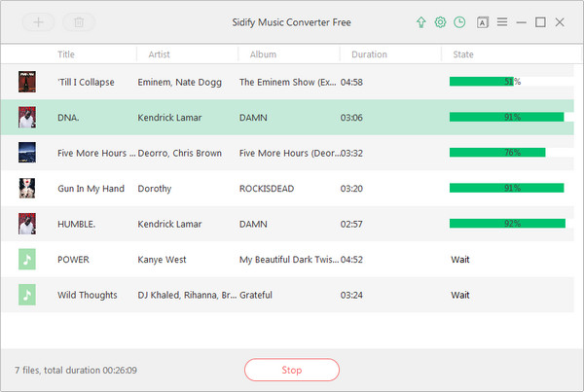The height and width of the screenshot is (392, 584).
Task: Click the Title column header
Action: pyautogui.click(x=66, y=54)
